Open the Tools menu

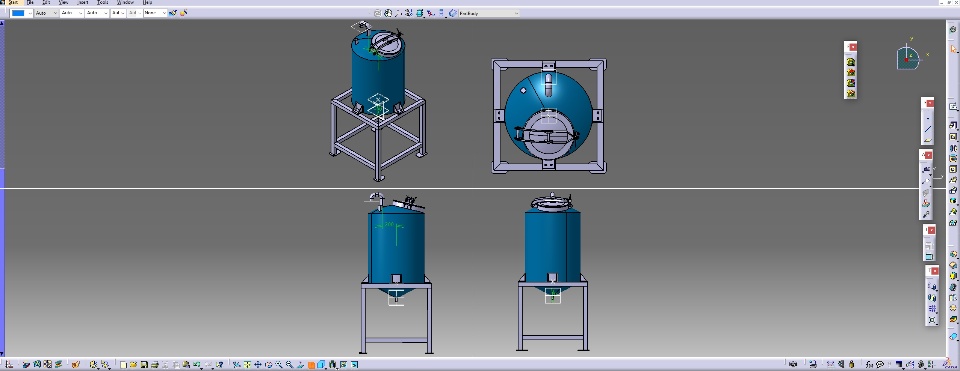[102, 2]
